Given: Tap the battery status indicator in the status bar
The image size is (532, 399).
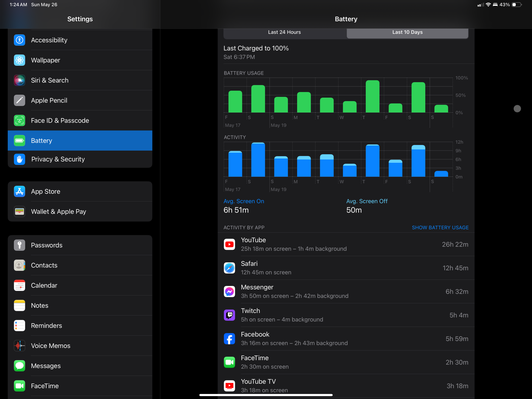Looking at the screenshot, I should [516, 5].
